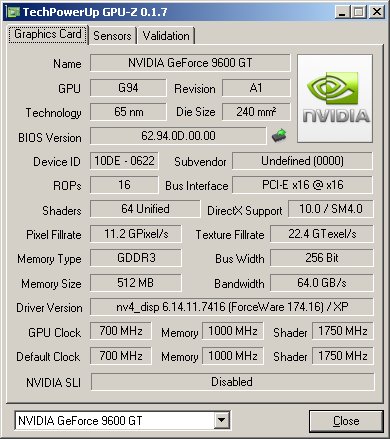This screenshot has height=439, width=390.
Task: Click the Texture Fillrate value 22.4 GTexel/s
Action: pyautogui.click(x=322, y=234)
